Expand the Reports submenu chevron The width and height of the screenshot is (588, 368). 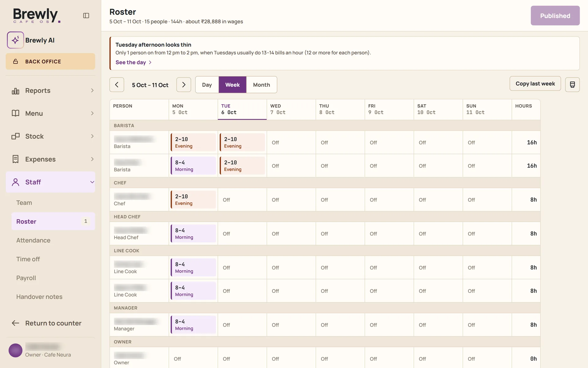pos(92,90)
